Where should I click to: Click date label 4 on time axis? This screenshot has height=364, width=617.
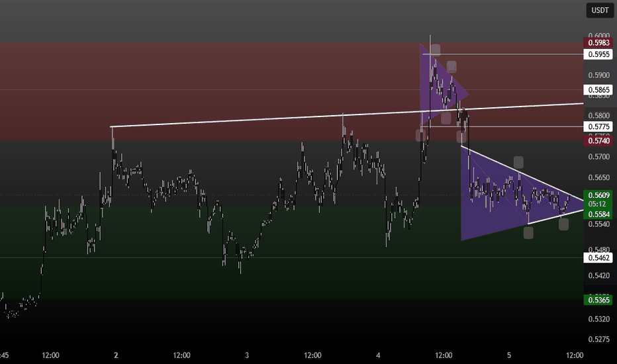tap(378, 355)
